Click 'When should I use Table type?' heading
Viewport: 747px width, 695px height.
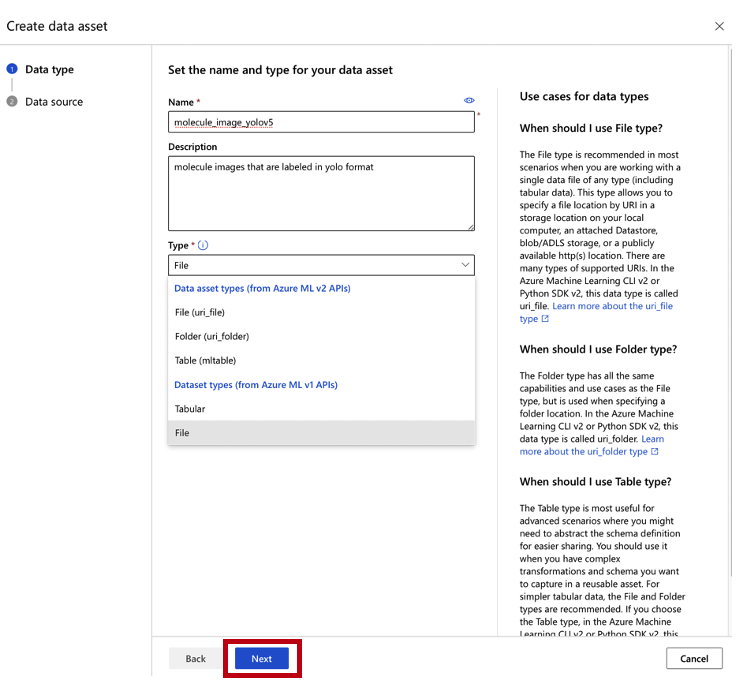[x=596, y=482]
